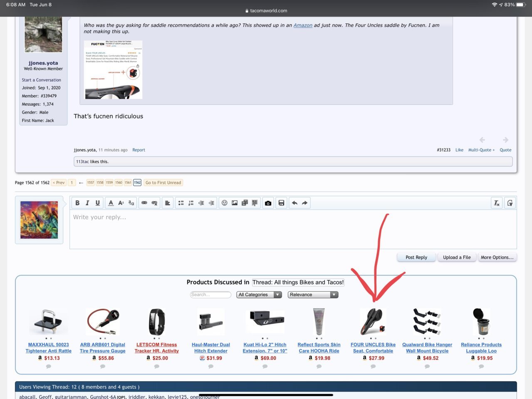
Task: Open the saddle ad image thumbnail
Action: pyautogui.click(x=113, y=69)
